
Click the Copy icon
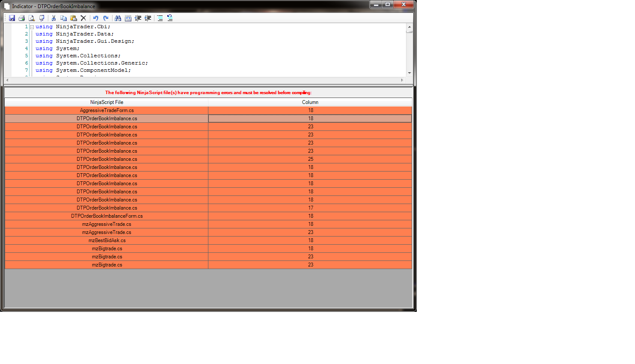coord(63,18)
